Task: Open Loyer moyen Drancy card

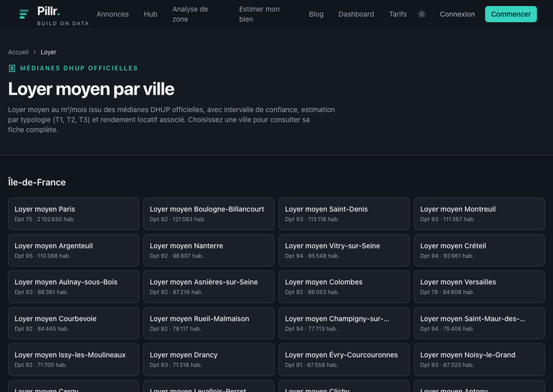Action: pyautogui.click(x=209, y=360)
